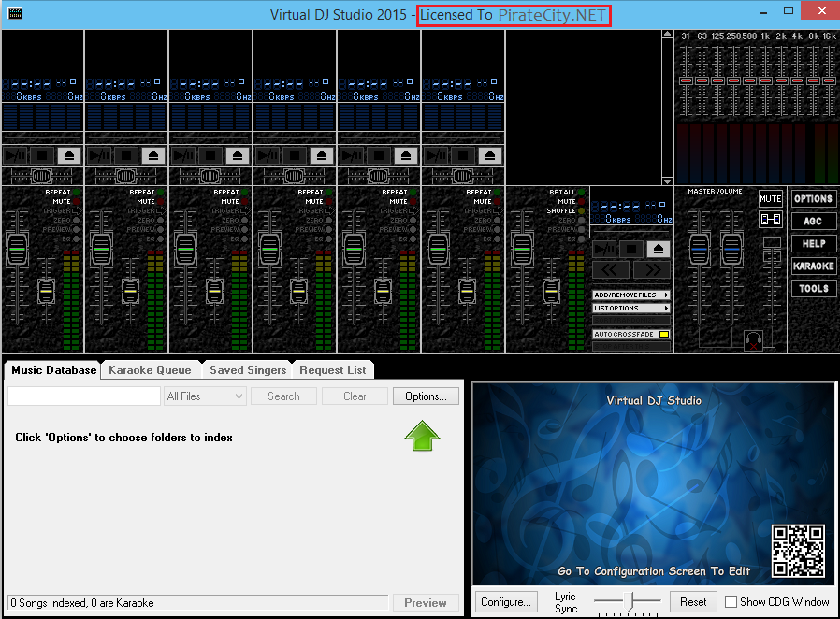Click the headphone monitor icon under master volume

coord(753,340)
